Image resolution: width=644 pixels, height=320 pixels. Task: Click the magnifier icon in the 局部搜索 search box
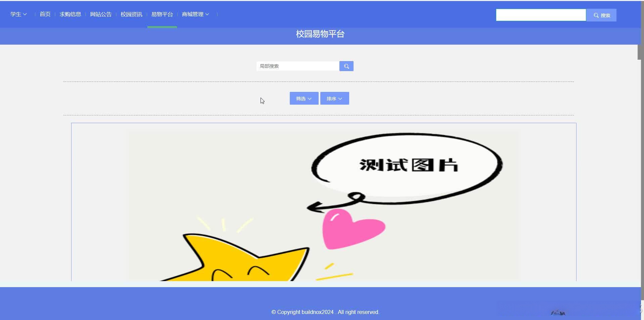click(x=346, y=66)
